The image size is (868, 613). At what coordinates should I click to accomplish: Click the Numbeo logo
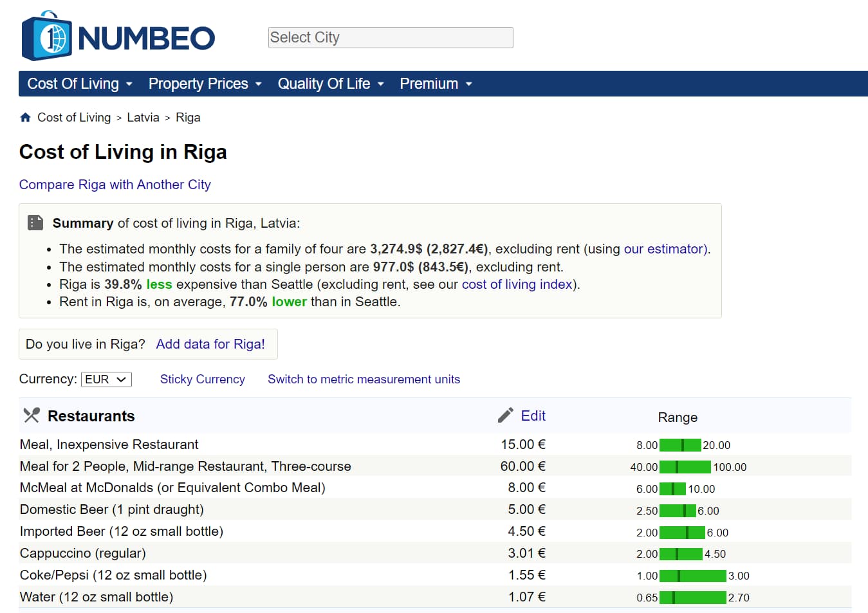[118, 36]
